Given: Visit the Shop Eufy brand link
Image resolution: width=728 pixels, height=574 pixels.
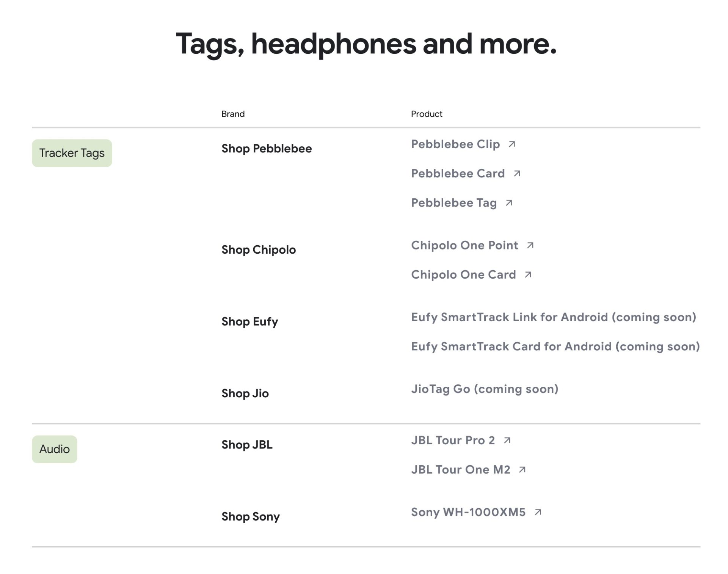Looking at the screenshot, I should tap(249, 322).
